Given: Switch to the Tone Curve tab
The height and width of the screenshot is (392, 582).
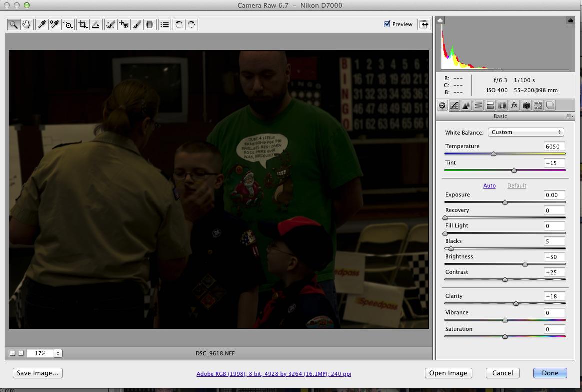Looking at the screenshot, I should [454, 105].
